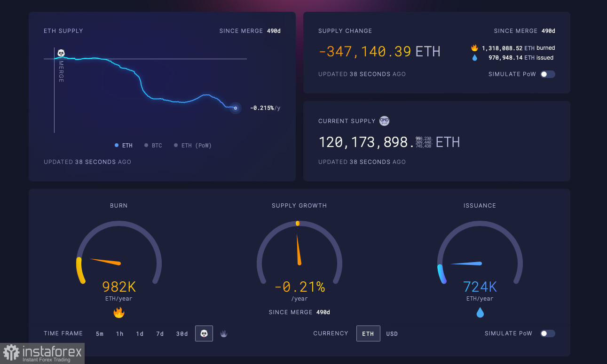Select the 5m time frame
The height and width of the screenshot is (364, 607).
[x=100, y=334]
